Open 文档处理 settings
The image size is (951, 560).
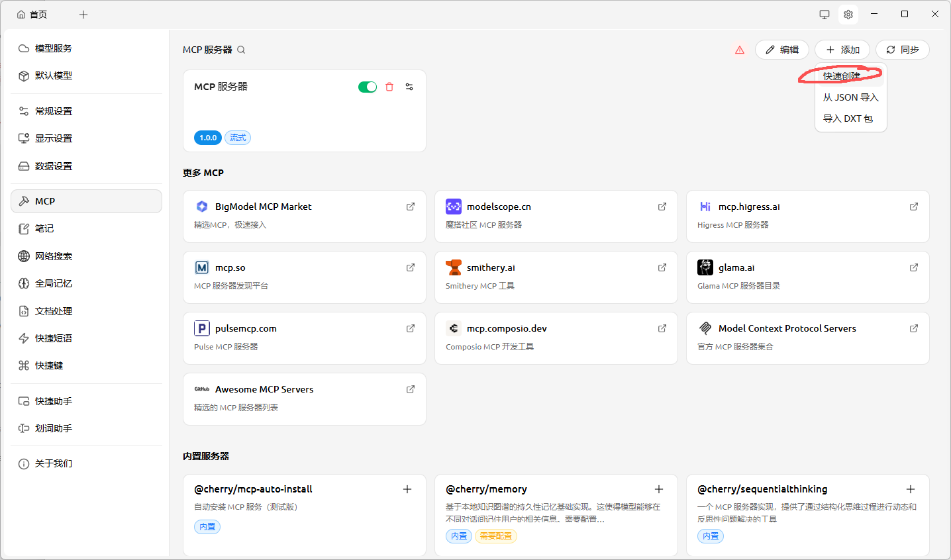[x=86, y=311]
